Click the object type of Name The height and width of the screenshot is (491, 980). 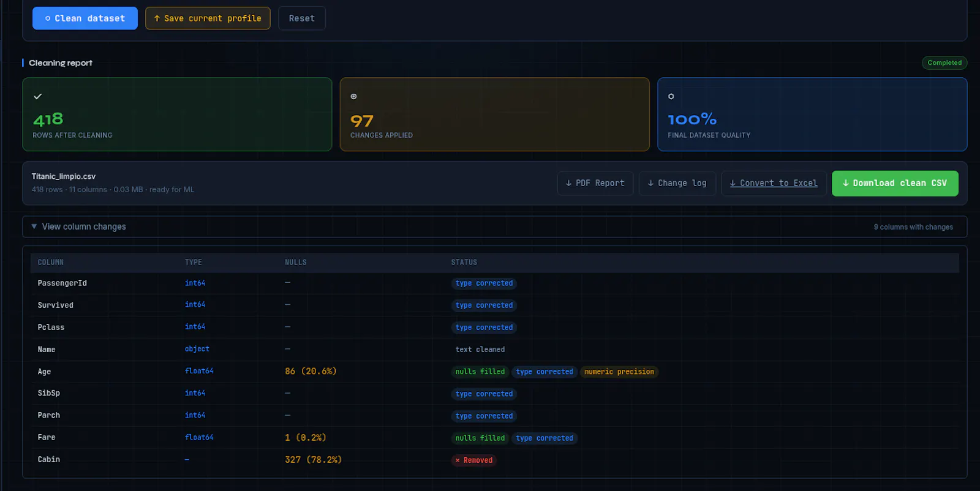197,349
